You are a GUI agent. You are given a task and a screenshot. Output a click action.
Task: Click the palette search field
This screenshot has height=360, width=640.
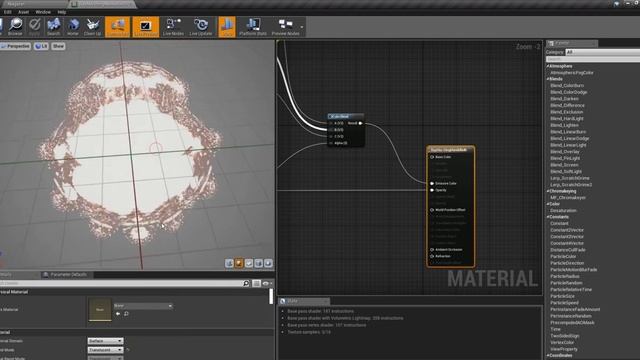point(593,59)
